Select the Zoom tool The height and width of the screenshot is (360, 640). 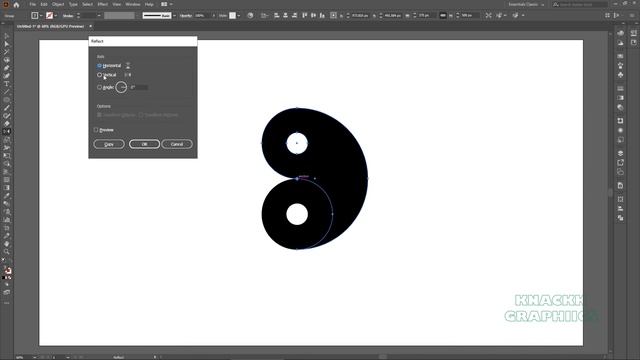pyautogui.click(x=7, y=252)
